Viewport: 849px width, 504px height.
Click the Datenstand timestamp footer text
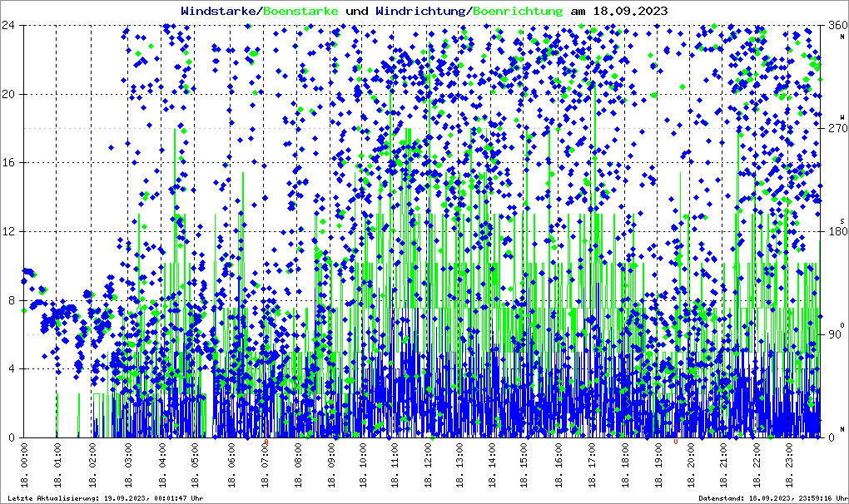click(772, 497)
